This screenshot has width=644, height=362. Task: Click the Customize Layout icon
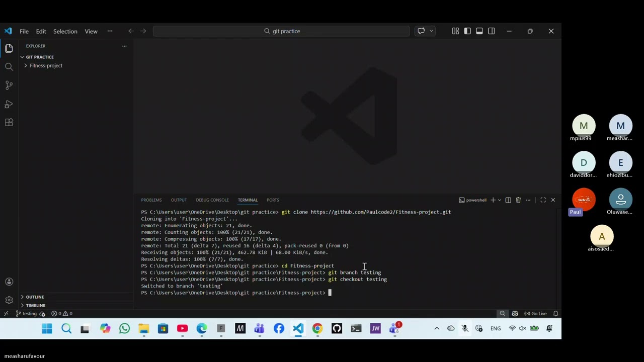point(455,31)
